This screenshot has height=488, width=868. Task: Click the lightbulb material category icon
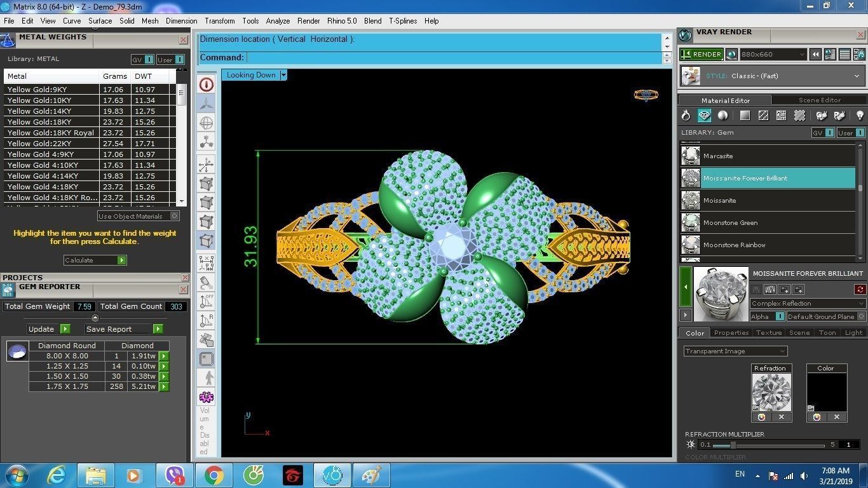pyautogui.click(x=860, y=116)
